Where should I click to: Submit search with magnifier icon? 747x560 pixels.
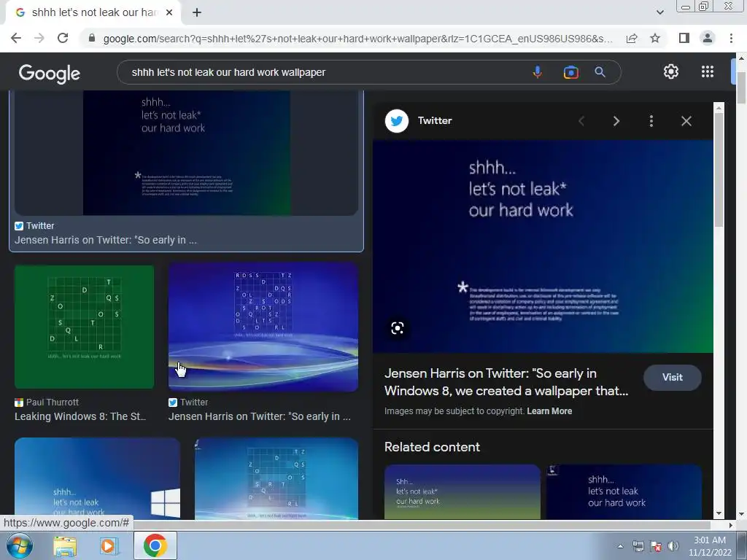600,72
